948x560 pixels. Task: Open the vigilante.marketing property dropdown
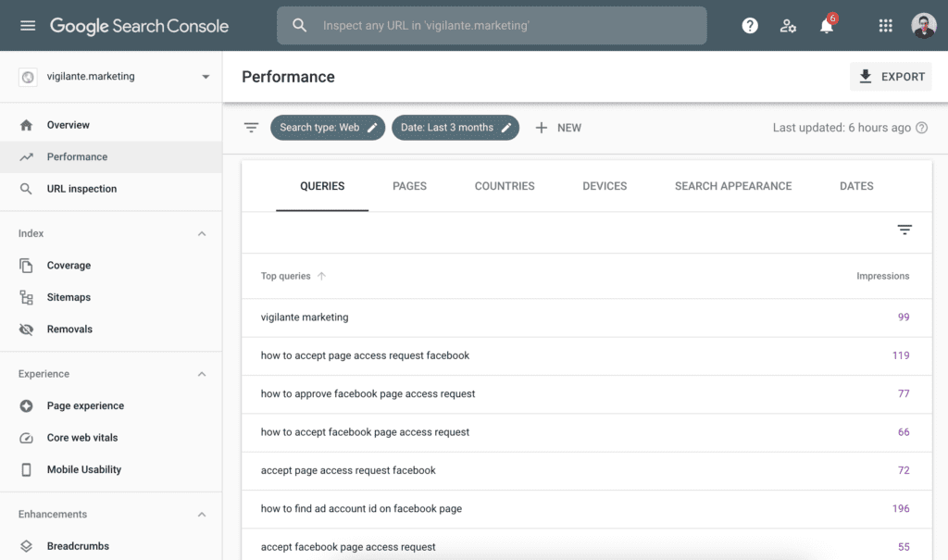[x=206, y=77]
